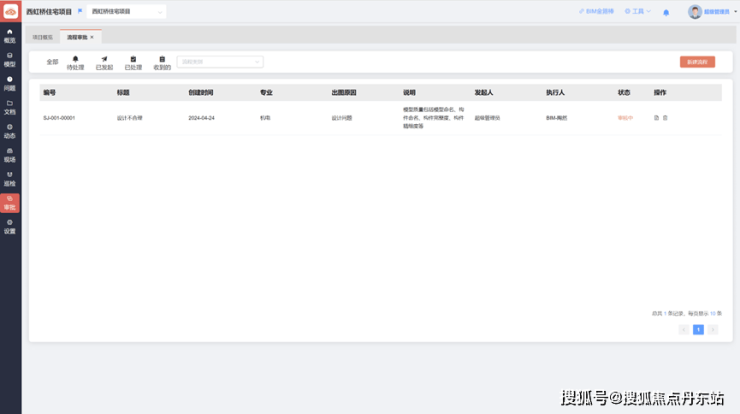Image resolution: width=740 pixels, height=414 pixels.
Task: Delete the SJ-001-00001 record via trash icon
Action: point(665,118)
